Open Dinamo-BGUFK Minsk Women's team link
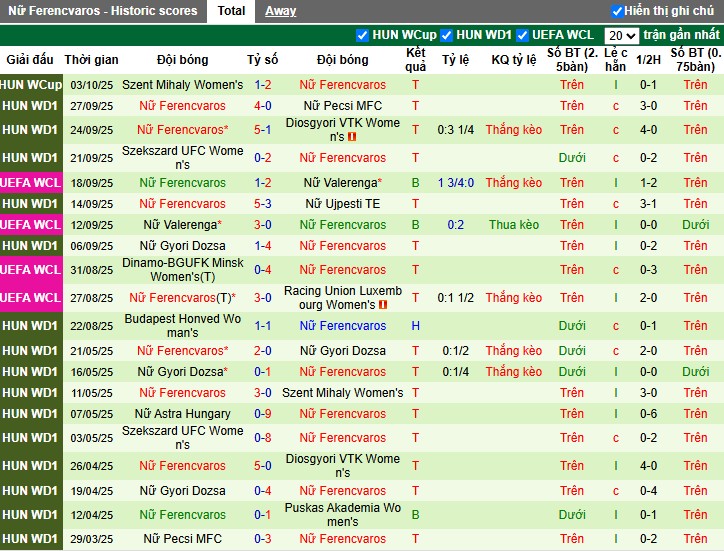Image resolution: width=724 pixels, height=551 pixels. point(182,270)
